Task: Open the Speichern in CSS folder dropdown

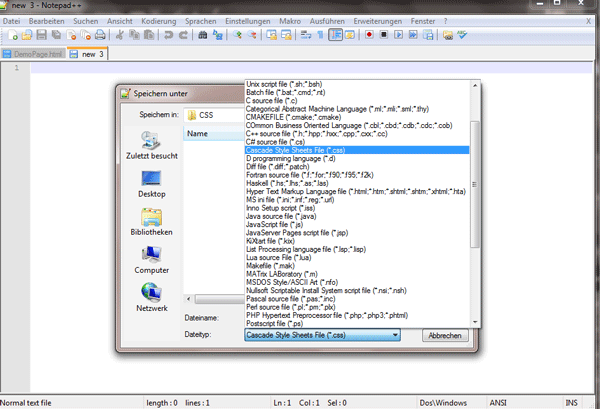Action: point(214,115)
